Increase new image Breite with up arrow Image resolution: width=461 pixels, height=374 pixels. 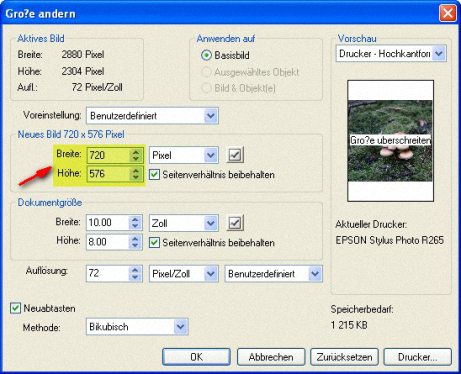136,152
